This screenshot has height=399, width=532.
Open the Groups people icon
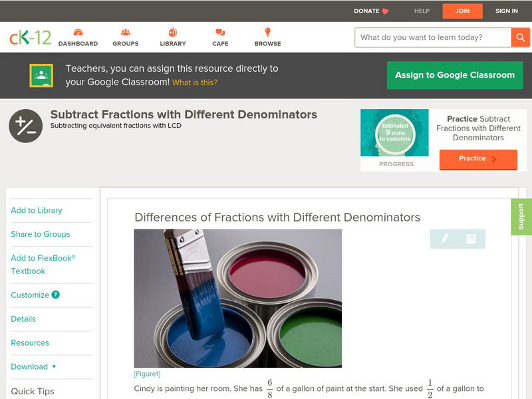[126, 32]
